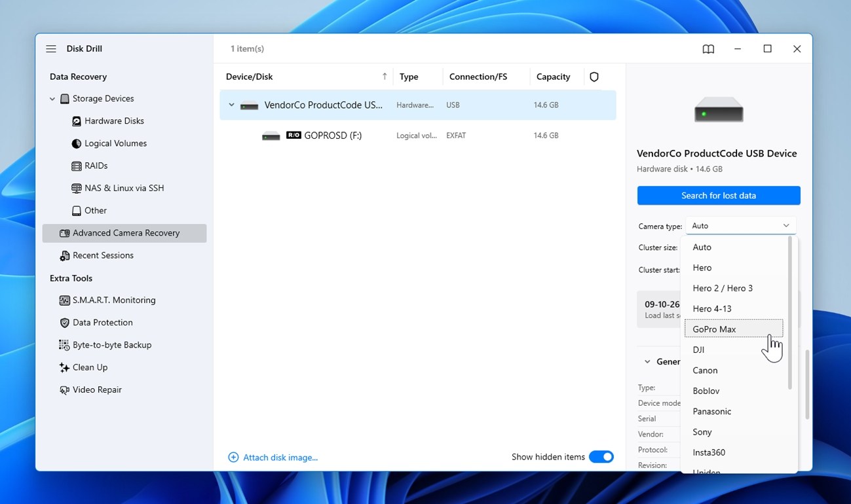Collapse the Storage Devices tree node
851x504 pixels.
coord(52,99)
